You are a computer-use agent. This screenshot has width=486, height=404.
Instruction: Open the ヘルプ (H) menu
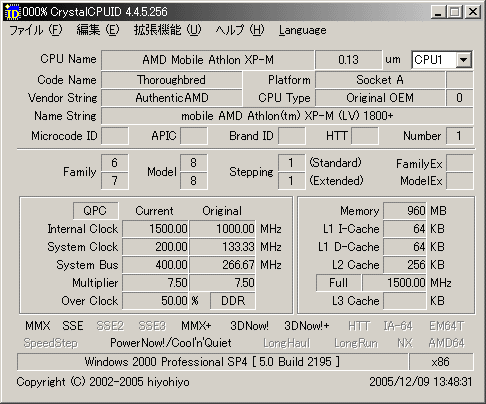tap(240, 30)
